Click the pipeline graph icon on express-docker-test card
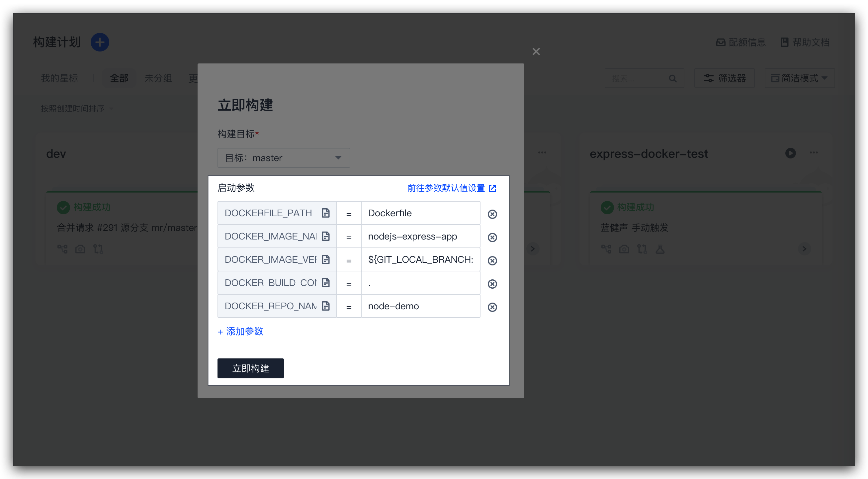The height and width of the screenshot is (479, 868). click(x=606, y=249)
